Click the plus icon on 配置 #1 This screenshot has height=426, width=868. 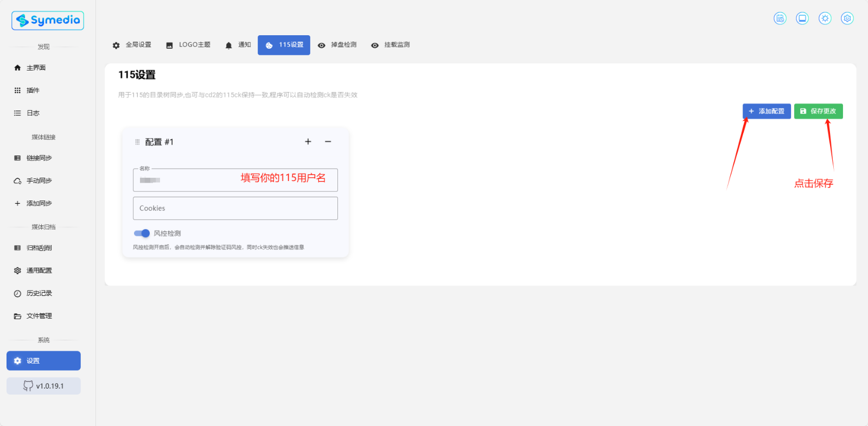(308, 141)
